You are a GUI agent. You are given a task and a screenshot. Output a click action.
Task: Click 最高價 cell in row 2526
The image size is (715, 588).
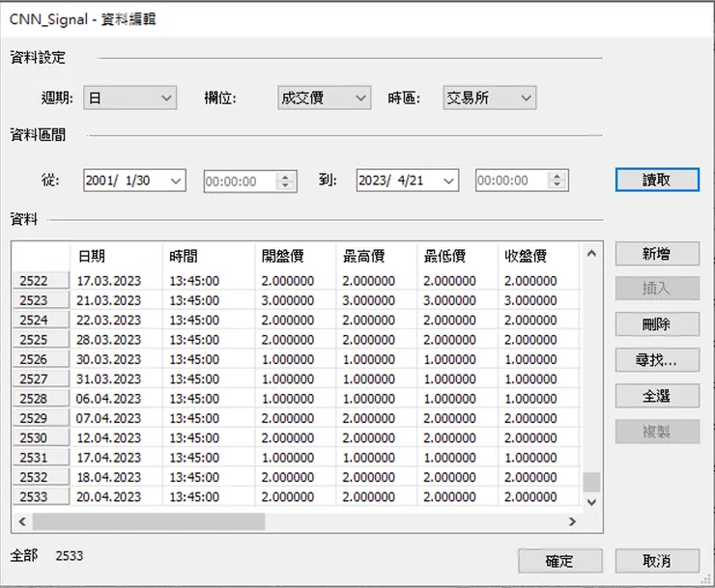tap(376, 359)
